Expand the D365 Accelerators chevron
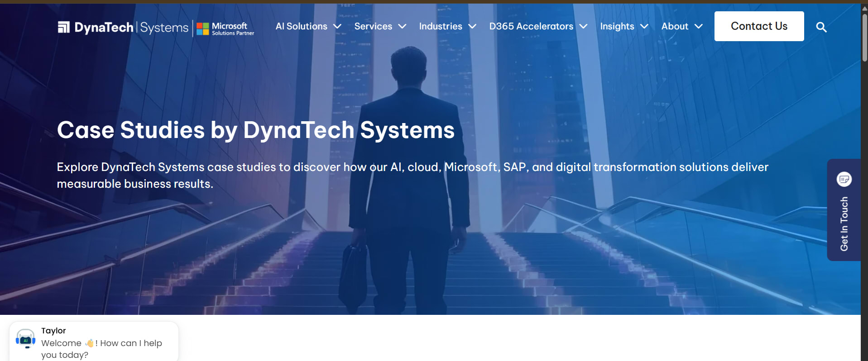This screenshot has height=361, width=868. 583,27
